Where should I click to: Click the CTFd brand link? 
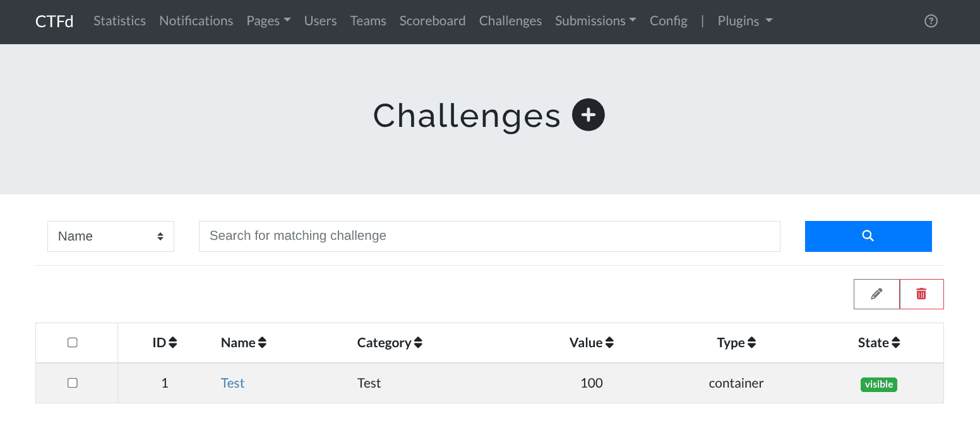[x=54, y=21]
